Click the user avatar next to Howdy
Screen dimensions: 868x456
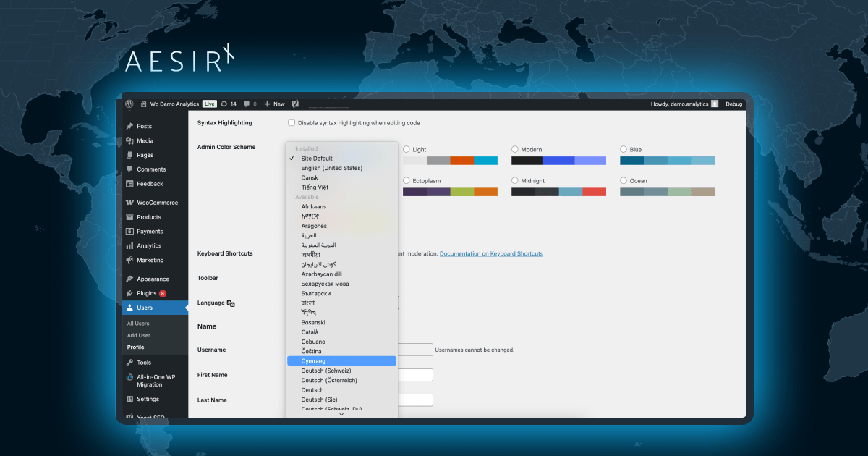click(x=715, y=104)
